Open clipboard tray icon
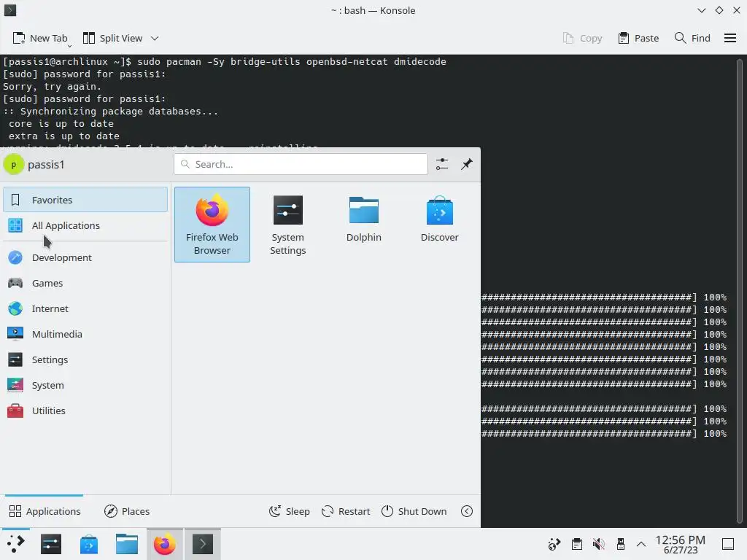Image resolution: width=747 pixels, height=560 pixels. click(577, 544)
